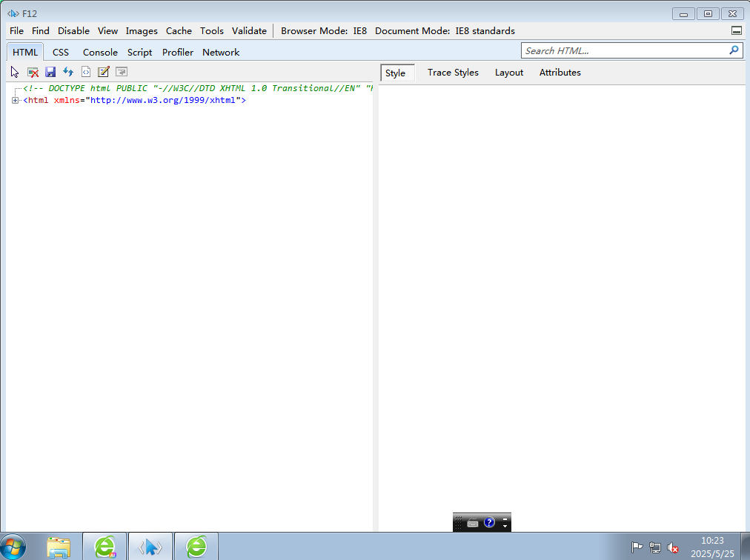Image resolution: width=750 pixels, height=560 pixels.
Task: Click the muted volume tray icon
Action: click(673, 548)
